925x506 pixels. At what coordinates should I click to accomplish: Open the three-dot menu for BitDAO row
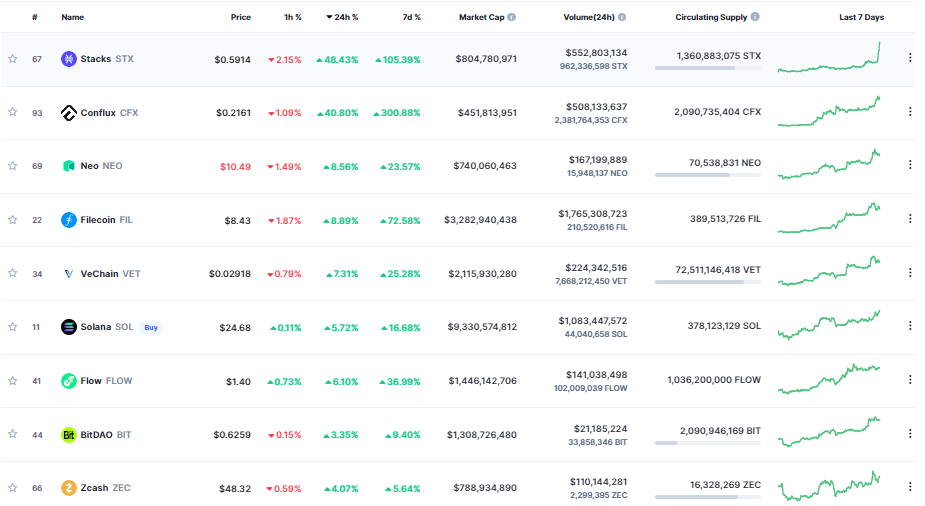910,434
